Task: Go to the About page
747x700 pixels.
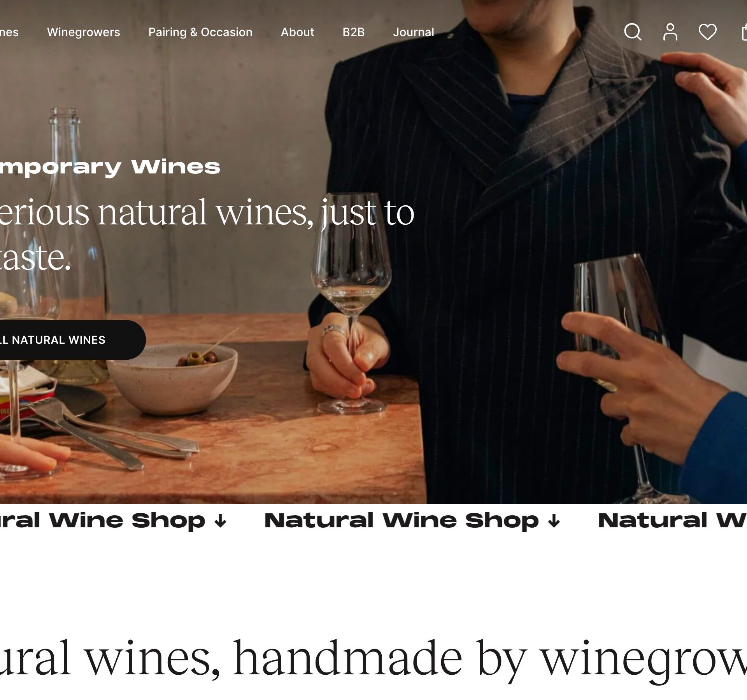Action: [x=297, y=32]
